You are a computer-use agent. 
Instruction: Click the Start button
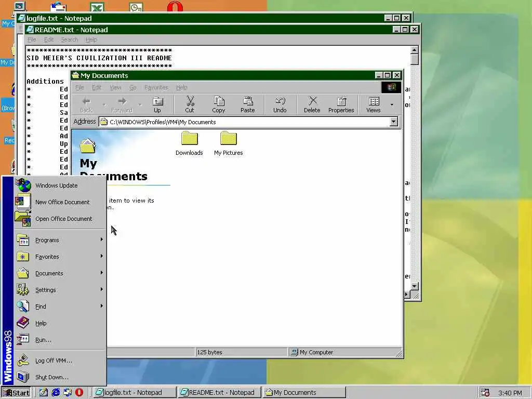coord(16,393)
